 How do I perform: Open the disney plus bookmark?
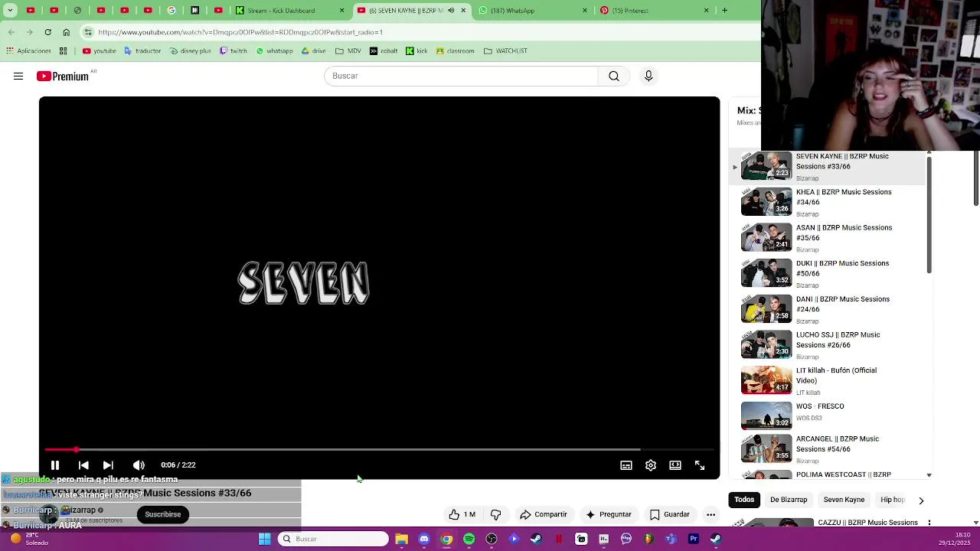point(189,51)
